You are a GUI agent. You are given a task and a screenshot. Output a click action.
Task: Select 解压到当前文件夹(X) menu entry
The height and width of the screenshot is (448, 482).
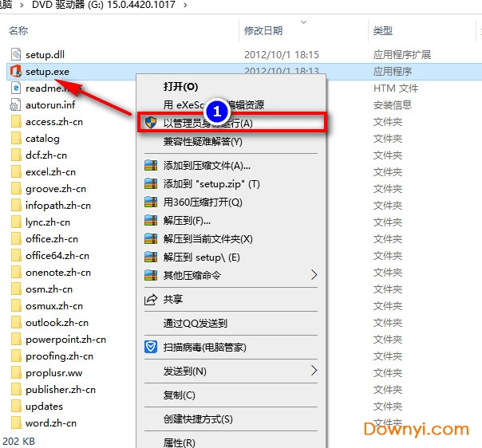(x=207, y=239)
